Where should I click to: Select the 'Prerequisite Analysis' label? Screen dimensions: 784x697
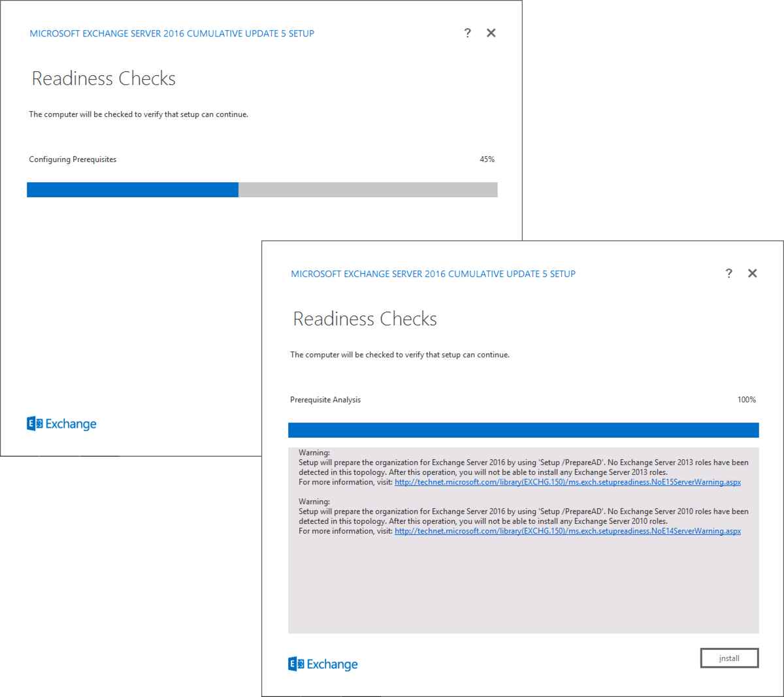pyautogui.click(x=325, y=400)
